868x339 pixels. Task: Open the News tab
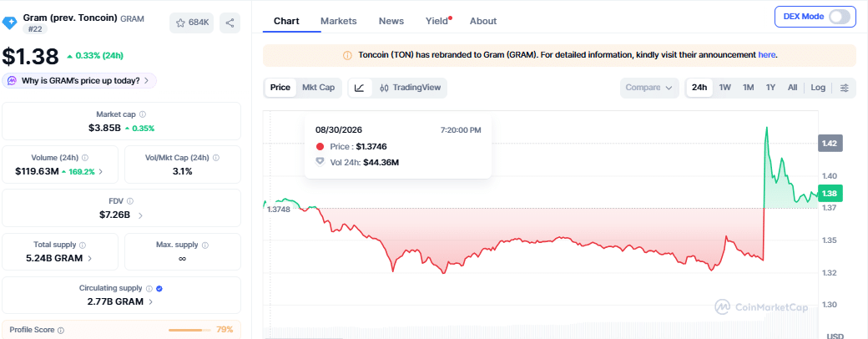(x=391, y=21)
